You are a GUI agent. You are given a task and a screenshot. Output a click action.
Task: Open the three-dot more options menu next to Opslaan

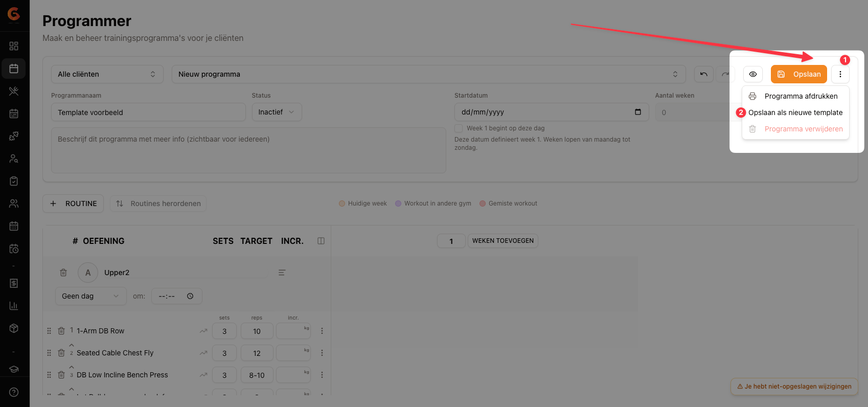[x=840, y=74]
